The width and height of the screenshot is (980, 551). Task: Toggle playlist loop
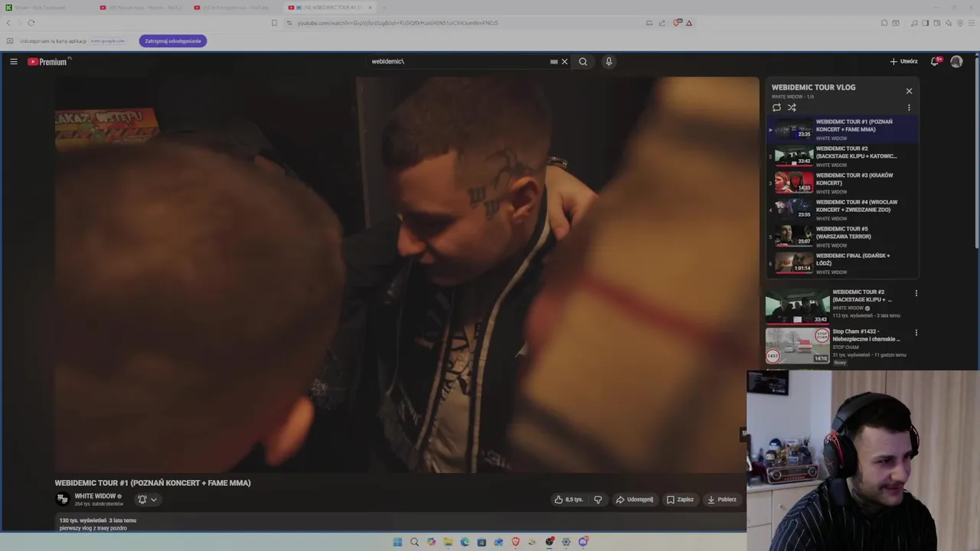point(776,107)
